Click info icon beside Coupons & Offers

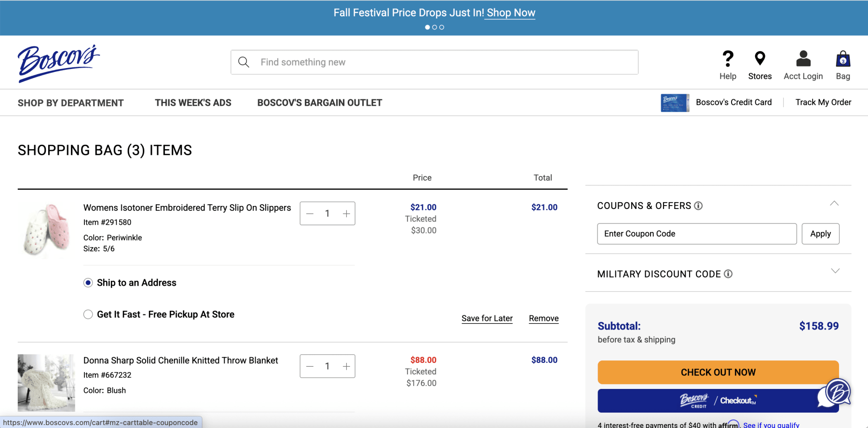[698, 206]
